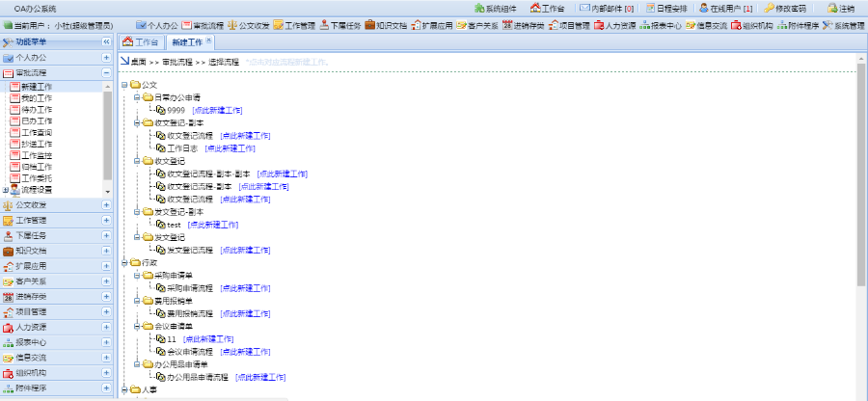
Task: Open 下属任务 in the top toolbar
Action: coord(340,25)
